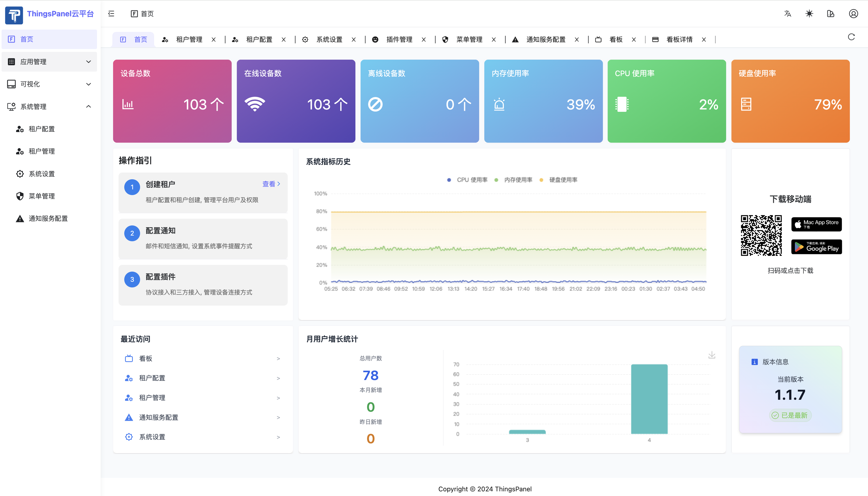The height and width of the screenshot is (496, 868).
Task: Click the page reload icon
Action: pyautogui.click(x=851, y=37)
